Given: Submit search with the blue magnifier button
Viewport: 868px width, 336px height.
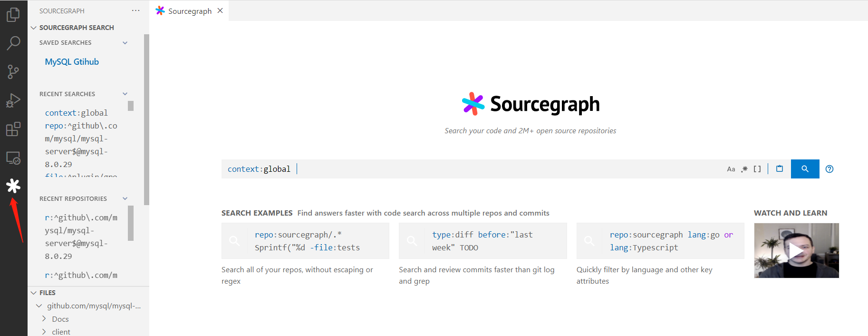Looking at the screenshot, I should [805, 169].
